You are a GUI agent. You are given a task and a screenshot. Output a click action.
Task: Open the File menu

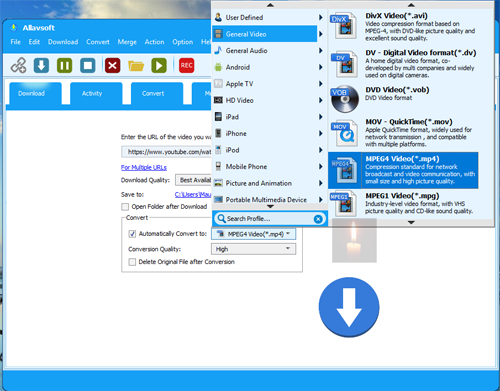click(16, 42)
